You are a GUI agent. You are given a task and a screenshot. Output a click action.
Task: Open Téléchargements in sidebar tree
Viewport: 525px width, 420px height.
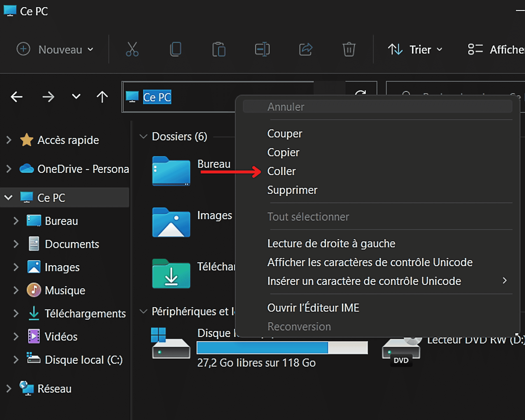(77, 313)
